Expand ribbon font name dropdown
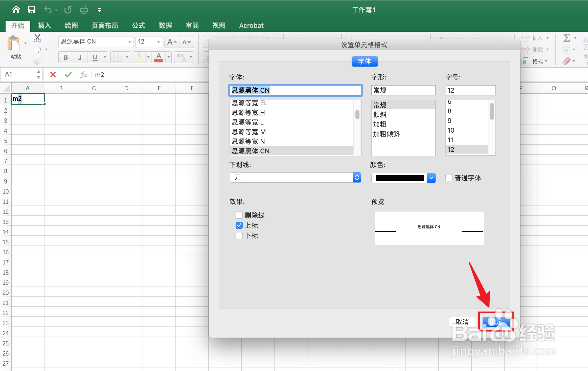 (129, 42)
